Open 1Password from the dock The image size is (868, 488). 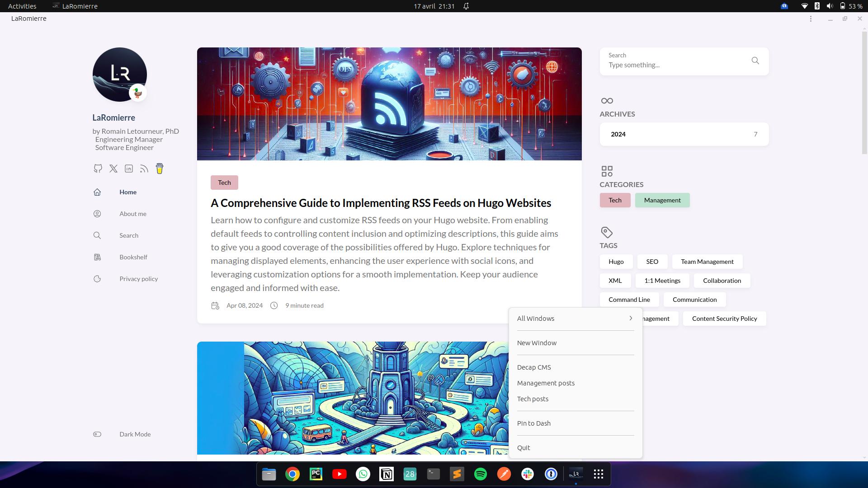[x=551, y=474]
